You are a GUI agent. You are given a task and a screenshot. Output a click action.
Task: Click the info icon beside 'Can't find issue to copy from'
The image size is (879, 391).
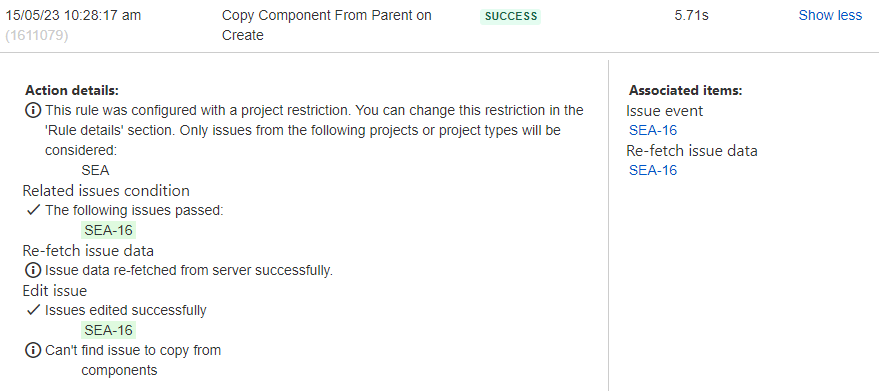coord(33,351)
